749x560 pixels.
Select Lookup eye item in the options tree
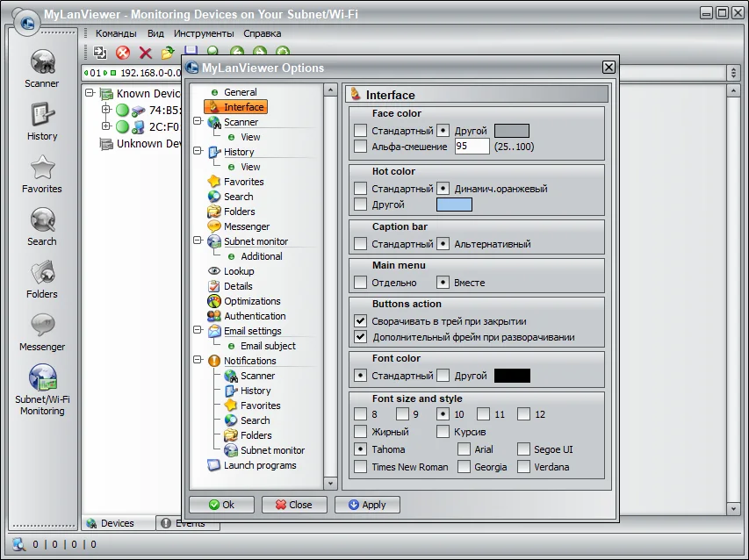(x=231, y=271)
